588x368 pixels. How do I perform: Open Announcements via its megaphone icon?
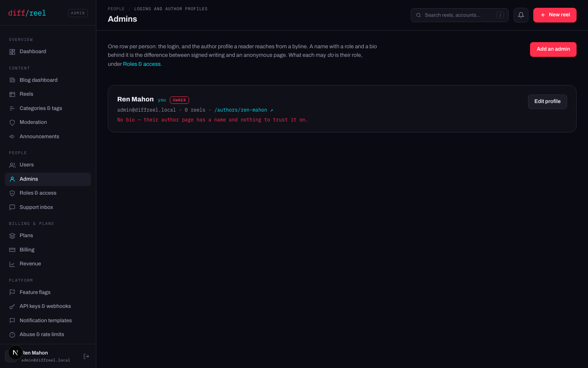point(12,137)
